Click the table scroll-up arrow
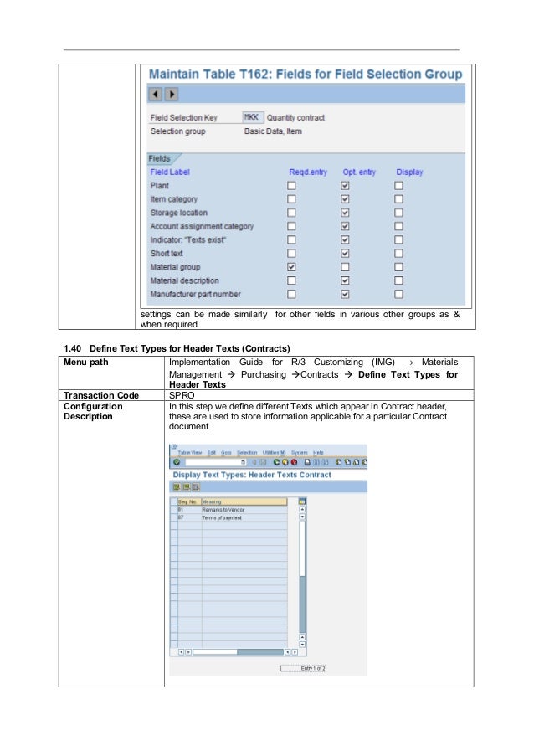This screenshot has height=756, width=534. 302,509
